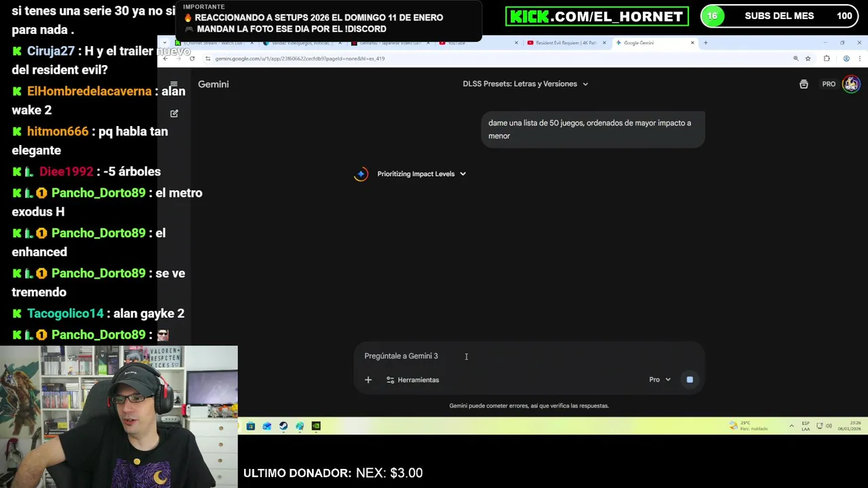Click the PRO badge
This screenshot has height=488, width=868.
pyautogui.click(x=829, y=84)
